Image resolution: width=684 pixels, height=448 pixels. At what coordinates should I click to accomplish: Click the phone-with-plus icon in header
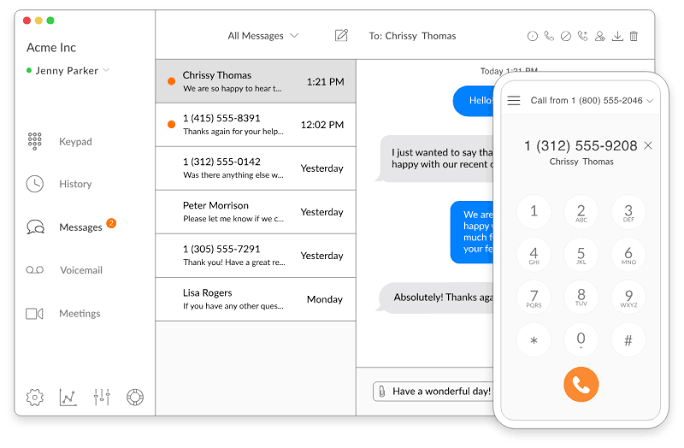pyautogui.click(x=583, y=36)
